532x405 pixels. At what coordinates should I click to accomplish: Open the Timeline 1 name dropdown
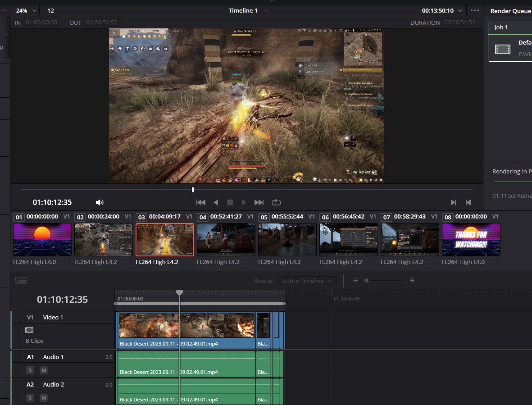(267, 10)
